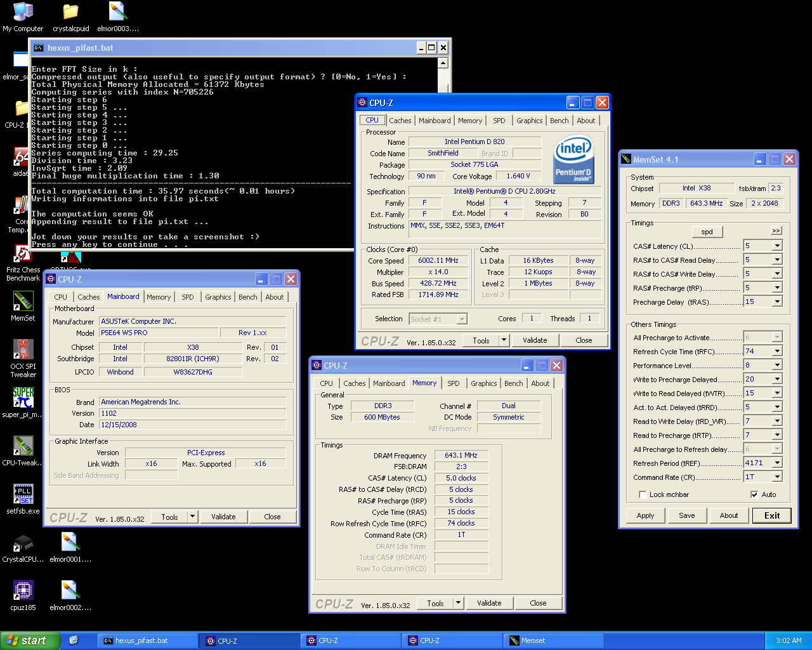Expand the CAS# Latency (CL) dropdown
Screen dimensions: 812x650
click(x=777, y=246)
